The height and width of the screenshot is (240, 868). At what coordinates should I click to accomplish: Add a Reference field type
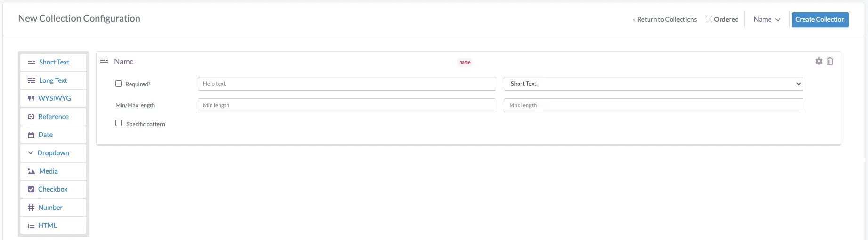coord(53,117)
